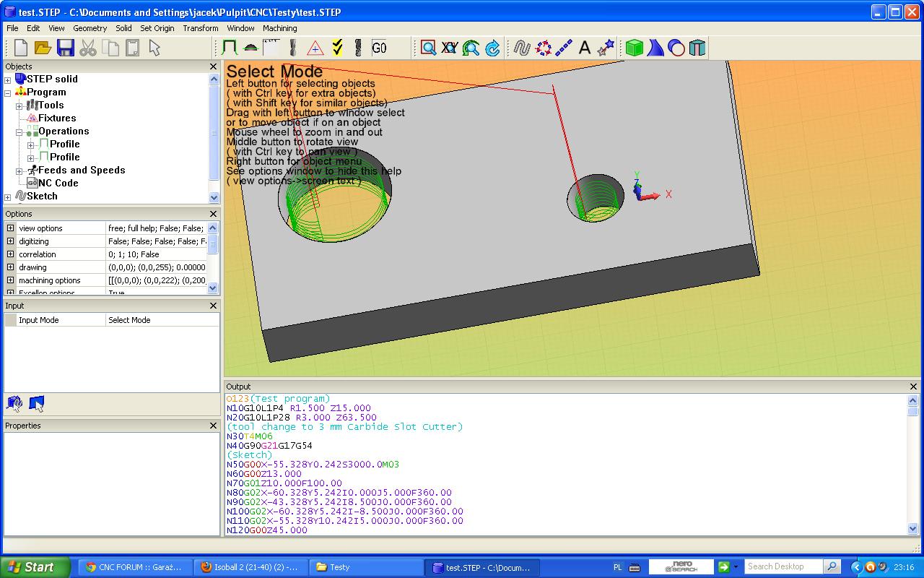Open the Geometry menu
The width and height of the screenshot is (924, 578).
coord(90,28)
